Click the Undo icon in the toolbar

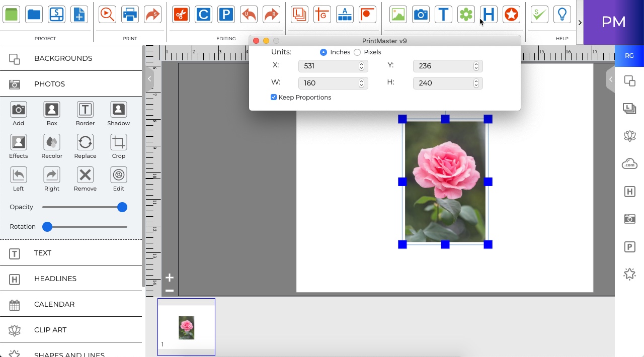249,14
